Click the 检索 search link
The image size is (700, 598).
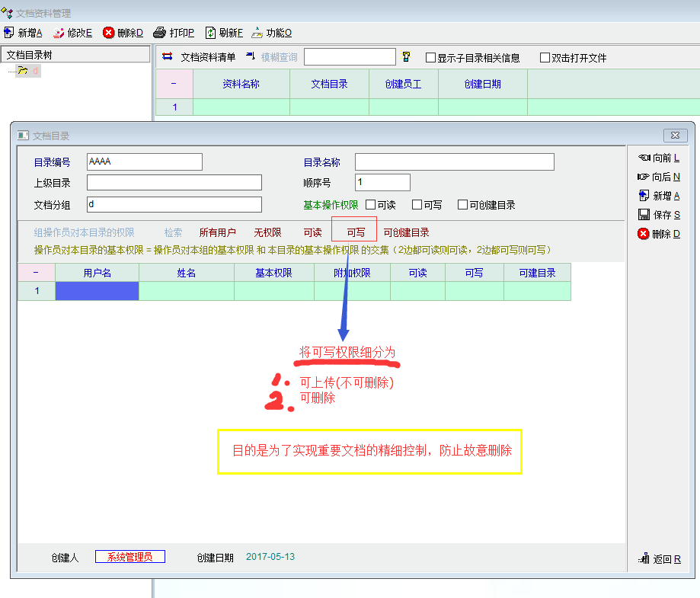click(173, 233)
